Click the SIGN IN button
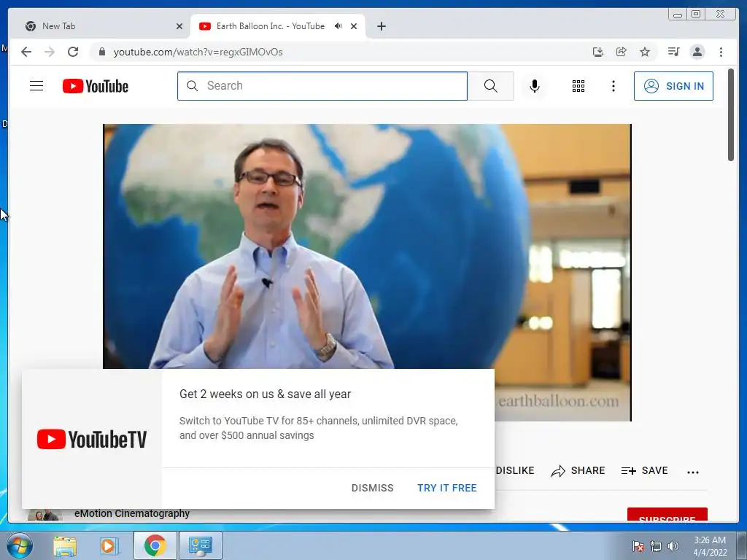The width and height of the screenshot is (747, 560). pyautogui.click(x=673, y=86)
